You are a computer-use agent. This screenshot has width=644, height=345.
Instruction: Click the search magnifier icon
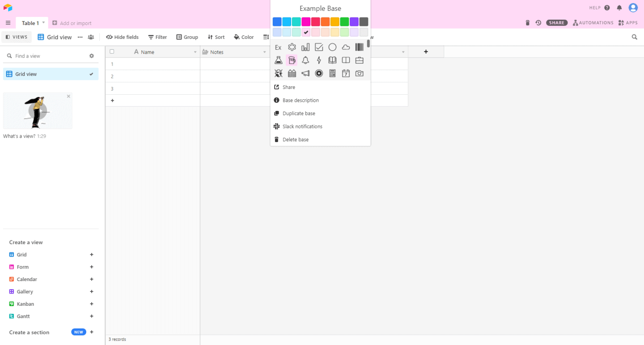[x=634, y=37]
